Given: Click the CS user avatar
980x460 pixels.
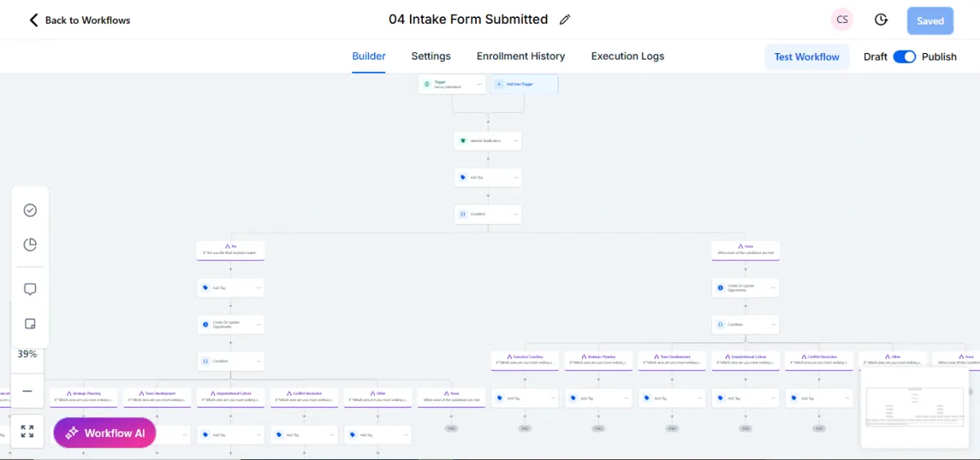Looking at the screenshot, I should point(842,20).
